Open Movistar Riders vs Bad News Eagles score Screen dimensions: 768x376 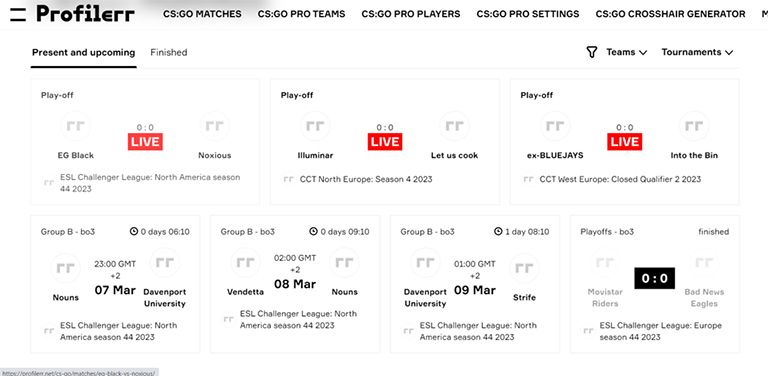coord(654,279)
